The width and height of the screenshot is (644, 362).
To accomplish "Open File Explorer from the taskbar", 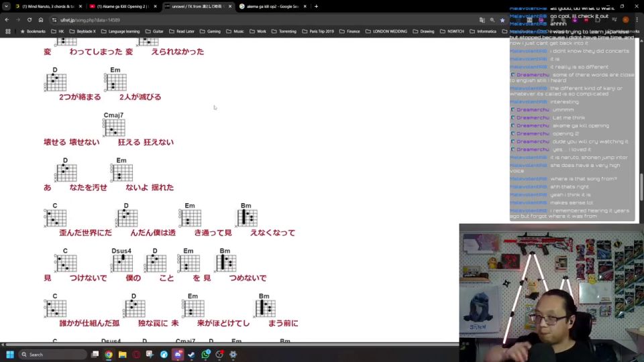I will (x=122, y=355).
